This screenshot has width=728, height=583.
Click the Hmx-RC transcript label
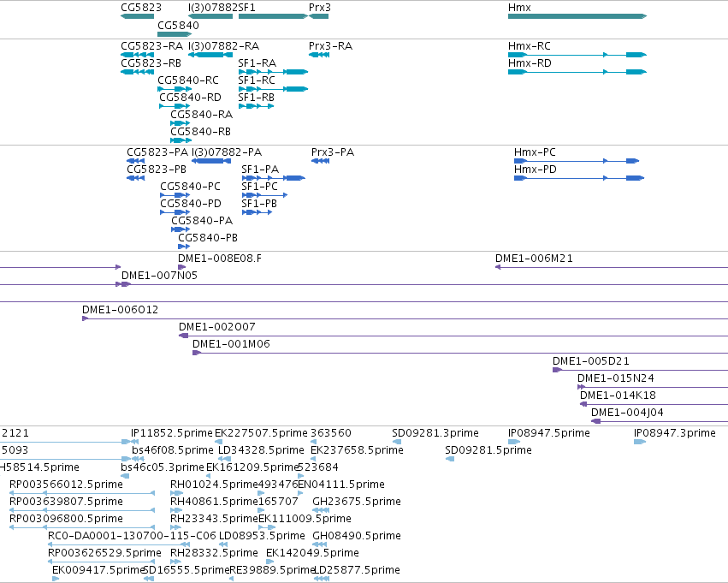[530, 46]
